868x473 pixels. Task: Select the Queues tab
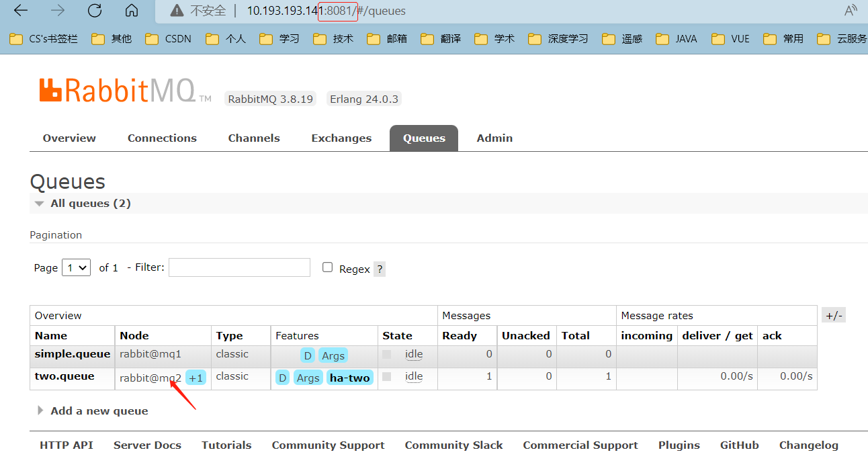coord(424,138)
